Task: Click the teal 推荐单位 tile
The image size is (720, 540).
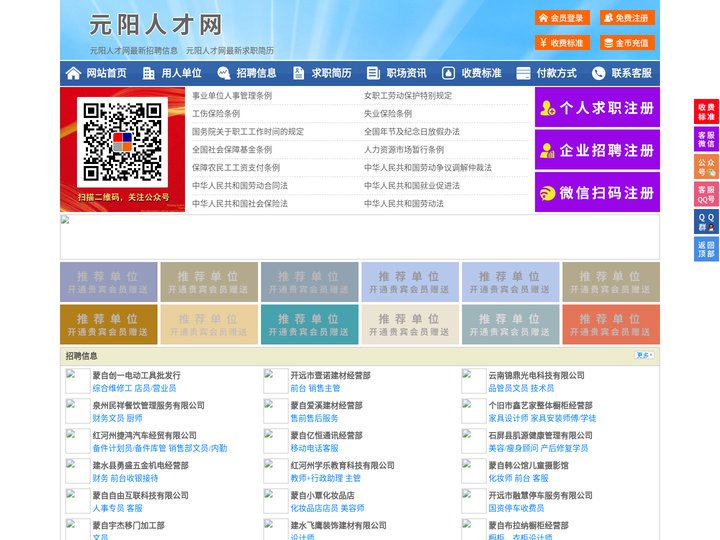Action: click(x=309, y=325)
